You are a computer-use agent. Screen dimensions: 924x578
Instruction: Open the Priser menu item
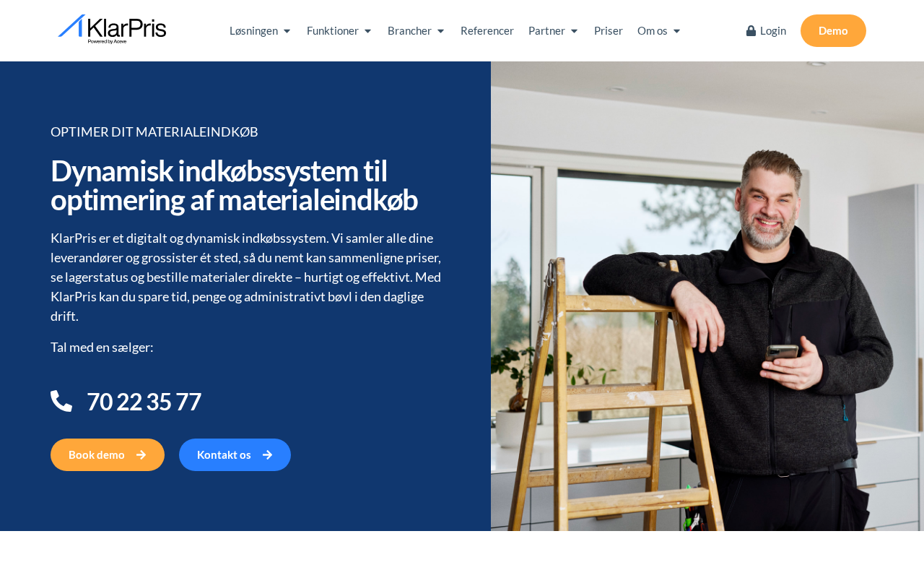(609, 30)
